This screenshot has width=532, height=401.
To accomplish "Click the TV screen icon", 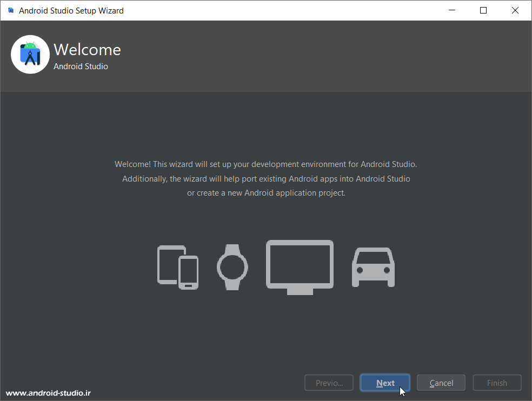I will 300,267.
